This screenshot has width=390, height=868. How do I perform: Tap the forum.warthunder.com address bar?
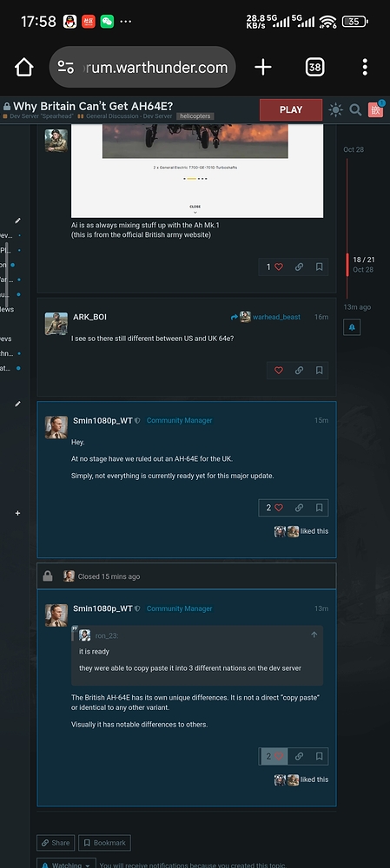(x=143, y=68)
